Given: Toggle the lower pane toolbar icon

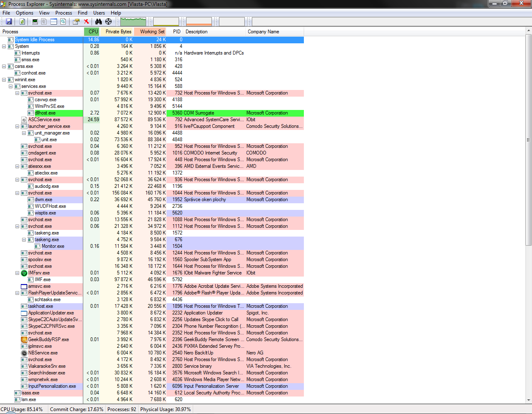Looking at the screenshot, I should click(x=54, y=22).
